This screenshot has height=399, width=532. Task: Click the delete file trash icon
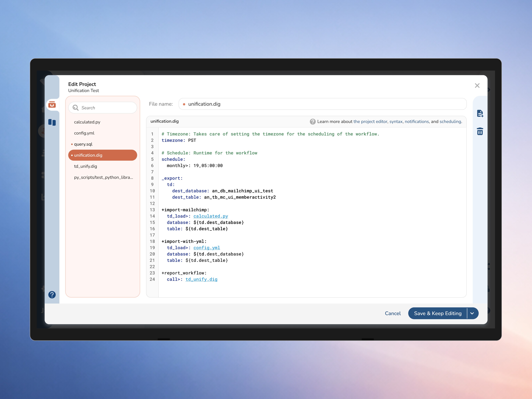[x=480, y=131]
